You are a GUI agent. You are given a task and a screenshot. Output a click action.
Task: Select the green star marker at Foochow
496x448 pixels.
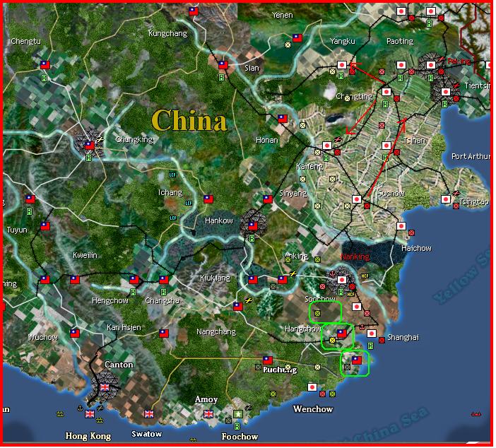coord(238,413)
